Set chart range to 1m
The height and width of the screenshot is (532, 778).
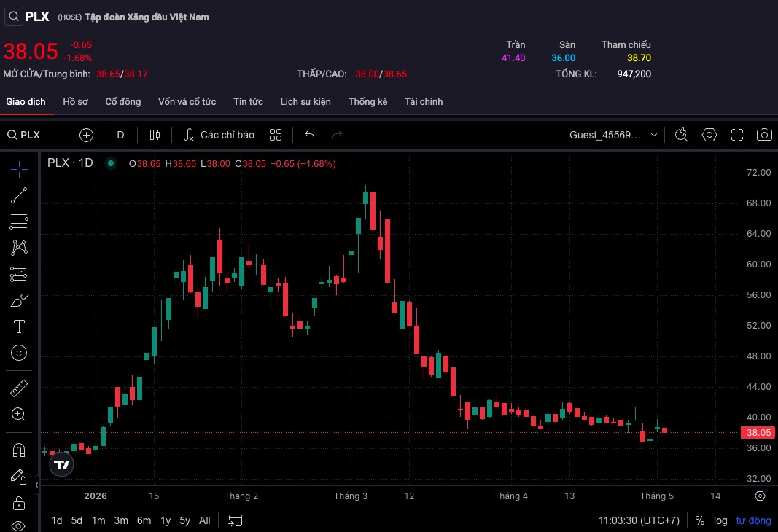point(98,520)
